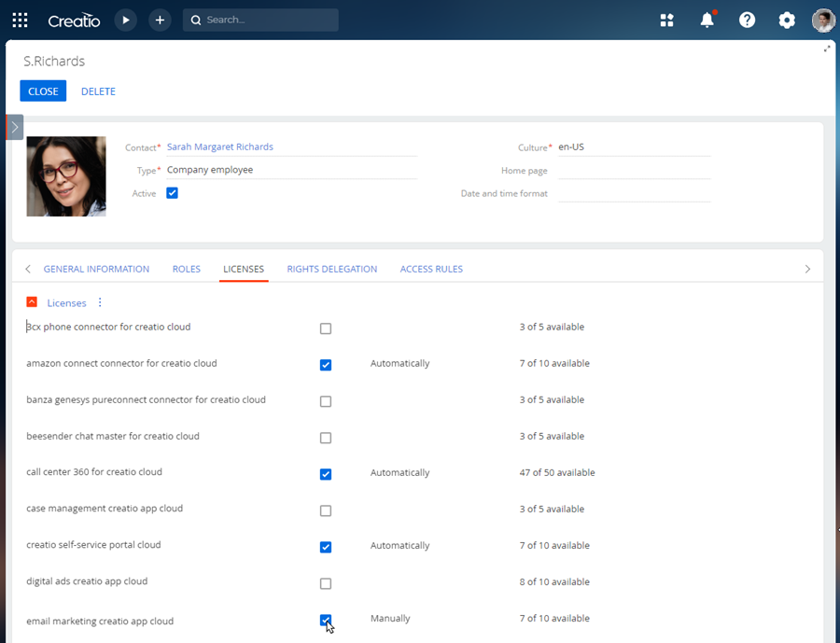Enable 3cx phone connector license checkbox

(326, 328)
